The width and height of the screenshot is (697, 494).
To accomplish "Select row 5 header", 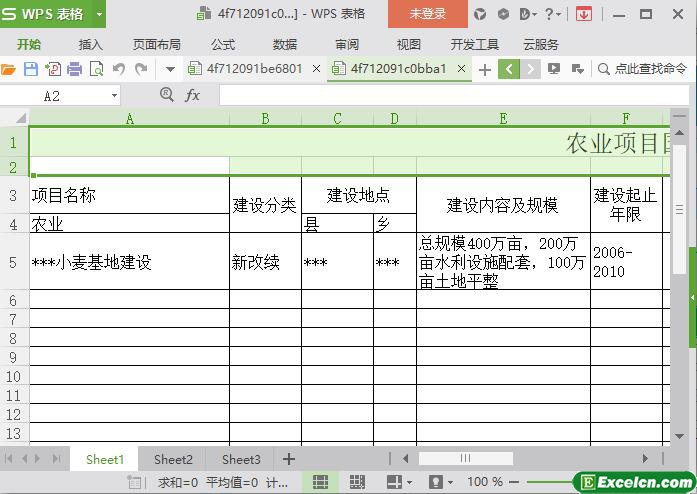I will pos(13,262).
